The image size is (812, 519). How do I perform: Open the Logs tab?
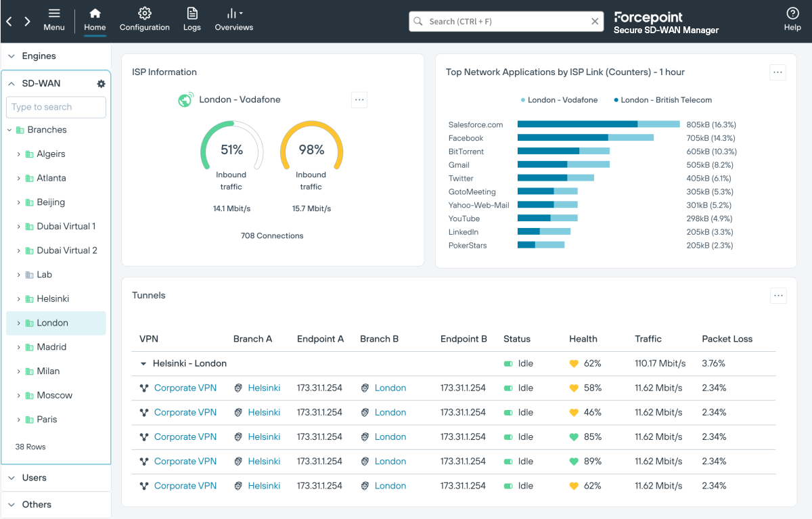[192, 20]
